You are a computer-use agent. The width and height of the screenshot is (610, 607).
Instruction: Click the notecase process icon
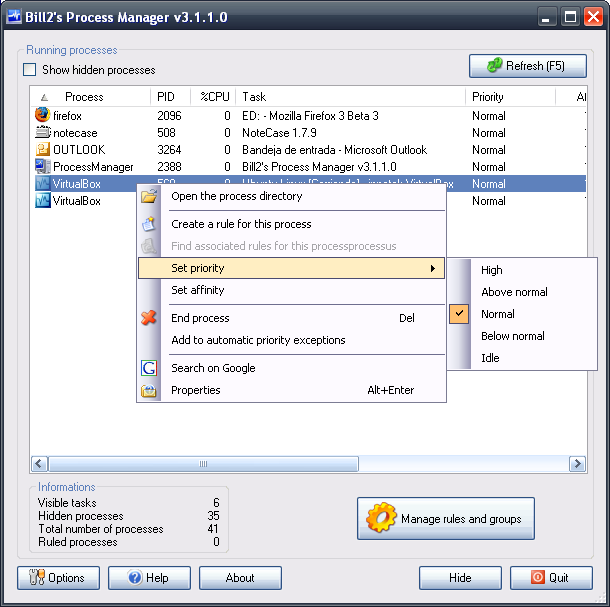pos(42,132)
